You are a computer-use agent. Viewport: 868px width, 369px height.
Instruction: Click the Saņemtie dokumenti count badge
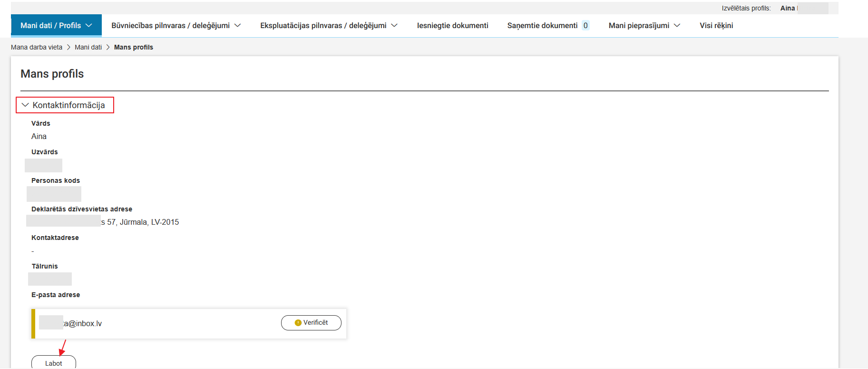tap(585, 25)
